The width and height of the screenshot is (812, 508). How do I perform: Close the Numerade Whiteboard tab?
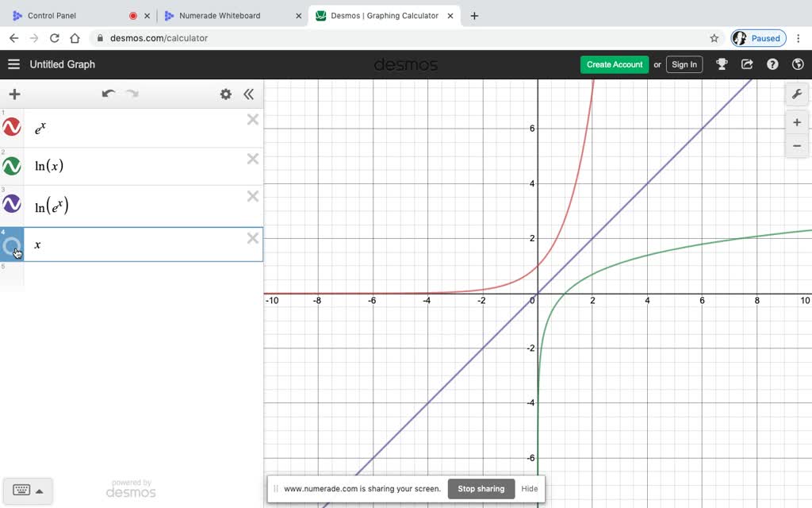[299, 16]
